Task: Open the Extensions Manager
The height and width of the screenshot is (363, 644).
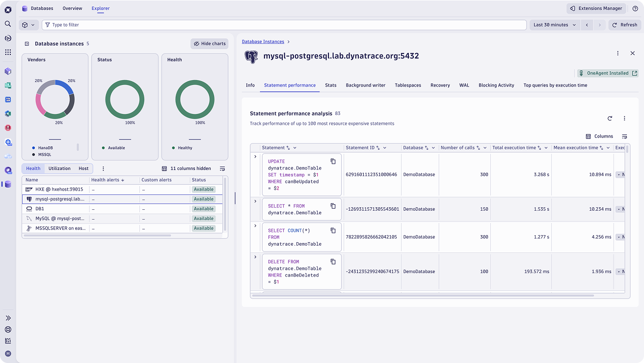Action: coord(596,8)
